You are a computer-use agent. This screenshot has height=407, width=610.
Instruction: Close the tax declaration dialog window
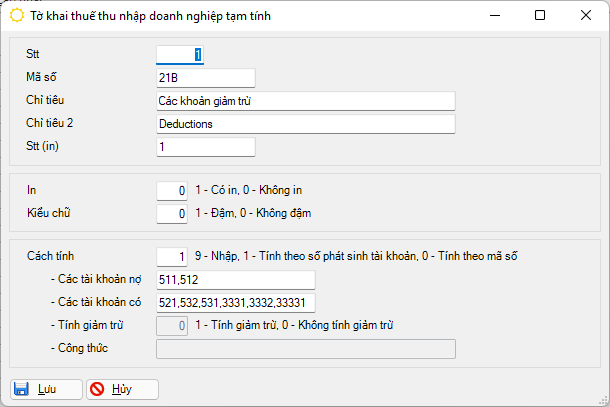582,16
